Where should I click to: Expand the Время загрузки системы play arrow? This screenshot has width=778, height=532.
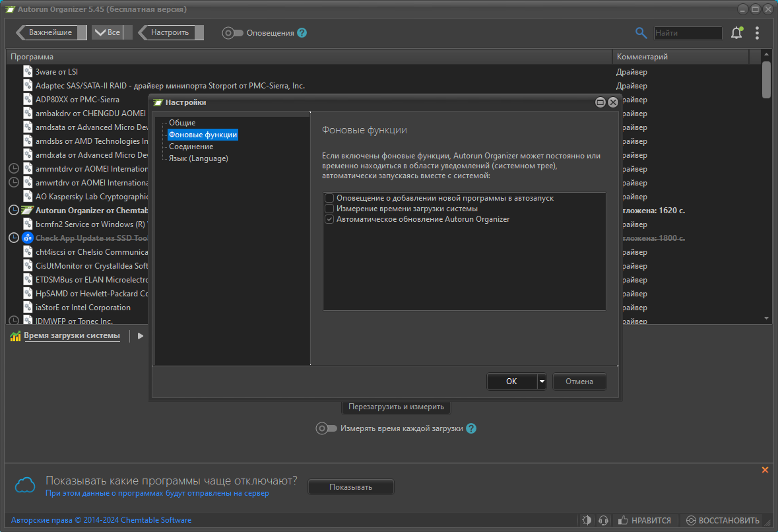141,336
